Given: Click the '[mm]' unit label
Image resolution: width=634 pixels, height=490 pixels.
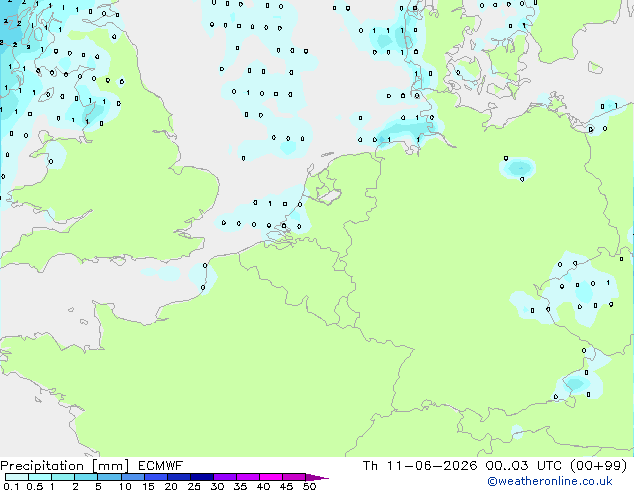Looking at the screenshot, I should (x=110, y=466).
